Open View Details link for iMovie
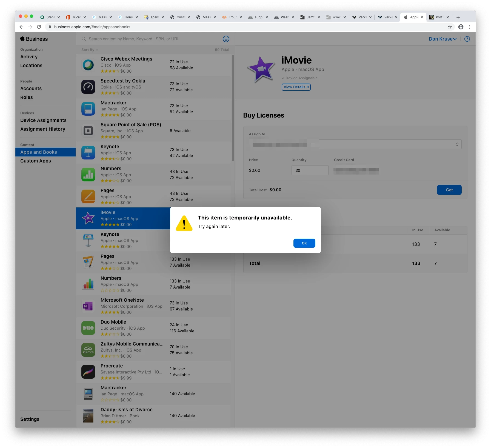Image resolution: width=491 pixels, height=448 pixels. tap(296, 87)
